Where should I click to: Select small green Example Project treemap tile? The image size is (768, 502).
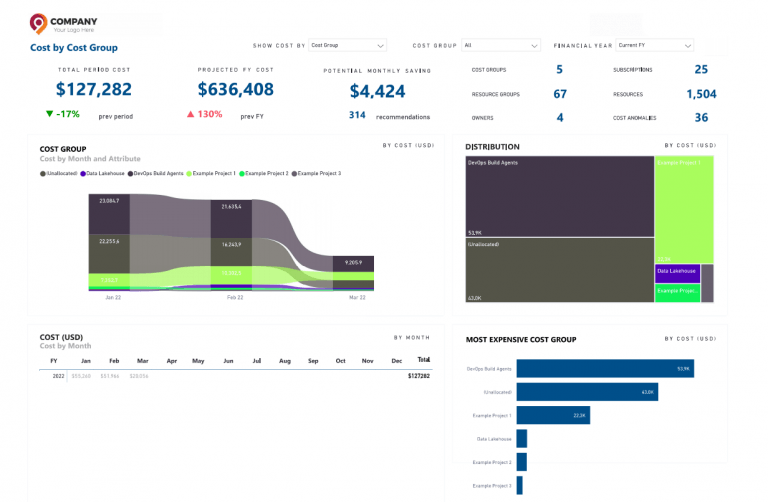[677, 293]
